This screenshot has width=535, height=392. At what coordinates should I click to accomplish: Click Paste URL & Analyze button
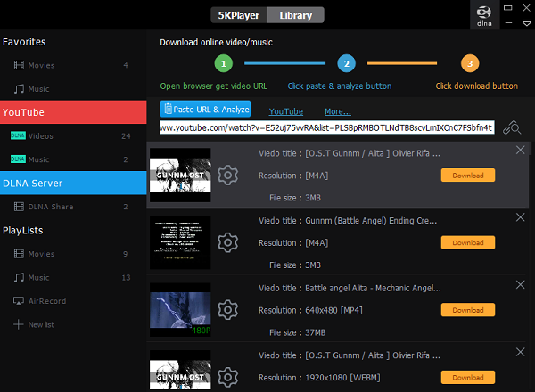click(205, 109)
